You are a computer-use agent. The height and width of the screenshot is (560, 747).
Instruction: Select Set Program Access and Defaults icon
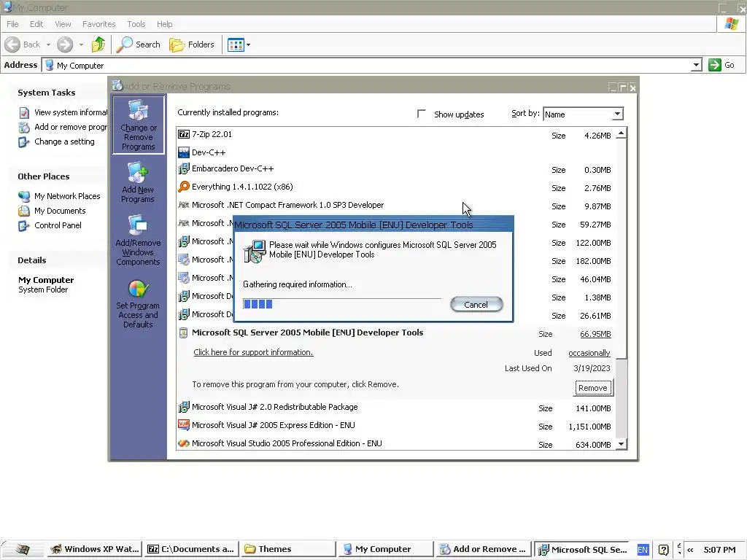(x=138, y=303)
